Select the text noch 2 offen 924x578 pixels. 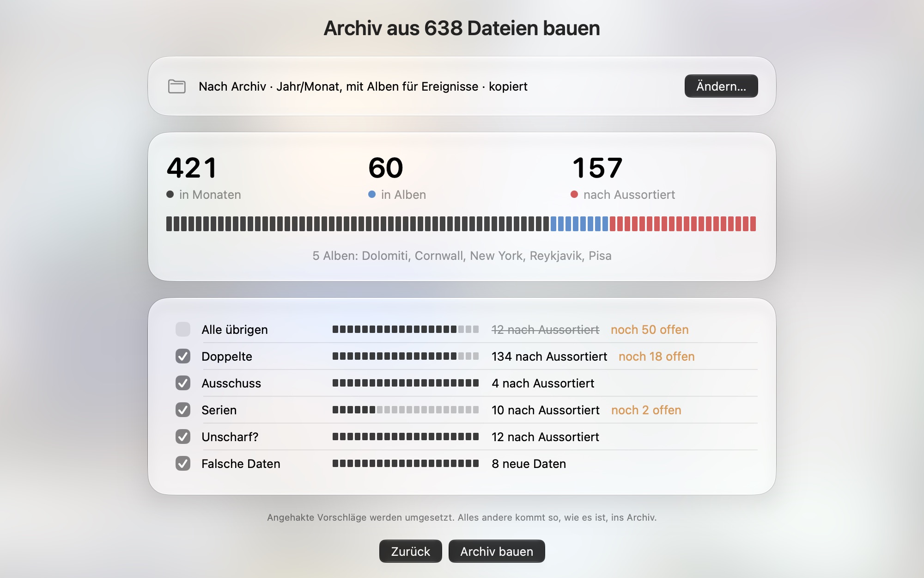(646, 410)
